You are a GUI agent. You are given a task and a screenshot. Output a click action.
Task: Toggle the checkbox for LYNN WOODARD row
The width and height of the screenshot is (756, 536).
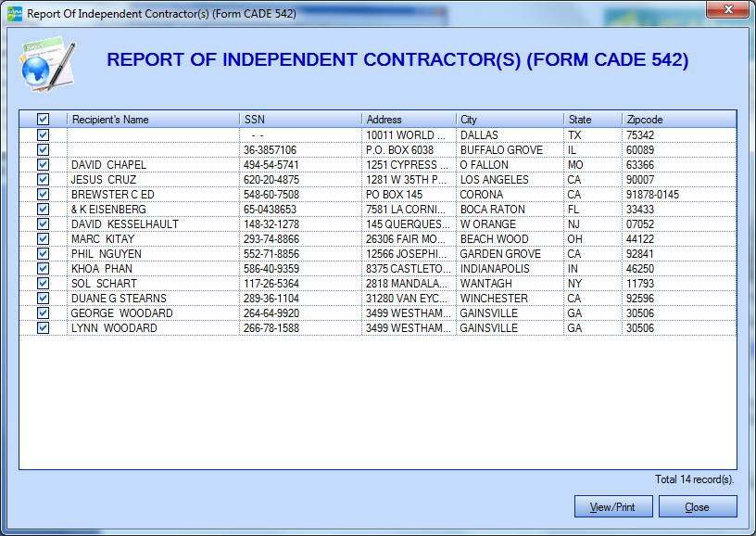point(43,328)
